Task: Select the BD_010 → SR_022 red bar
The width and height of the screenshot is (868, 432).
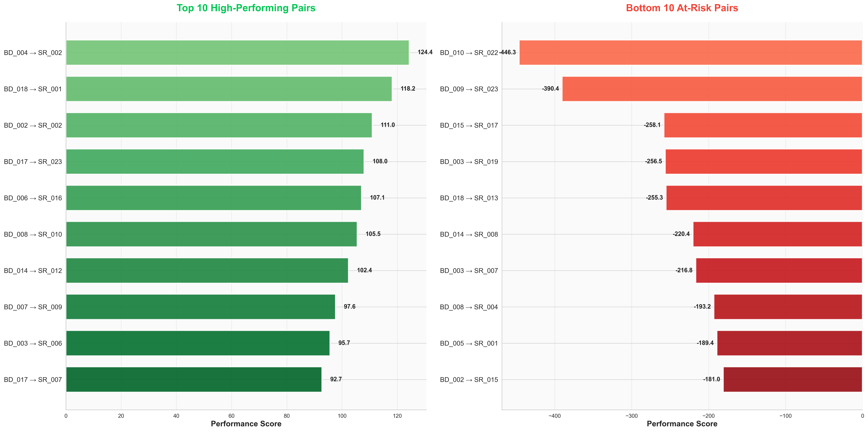Action: [690, 53]
